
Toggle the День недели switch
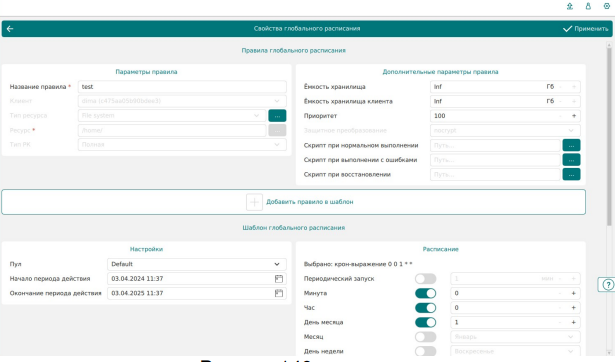(x=426, y=351)
